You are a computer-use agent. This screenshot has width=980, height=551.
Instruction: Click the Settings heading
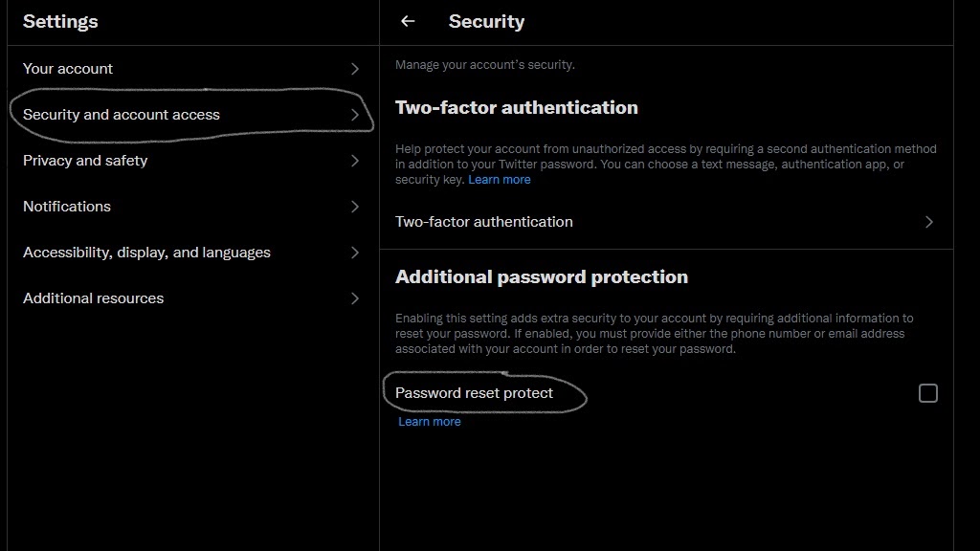[x=60, y=21]
